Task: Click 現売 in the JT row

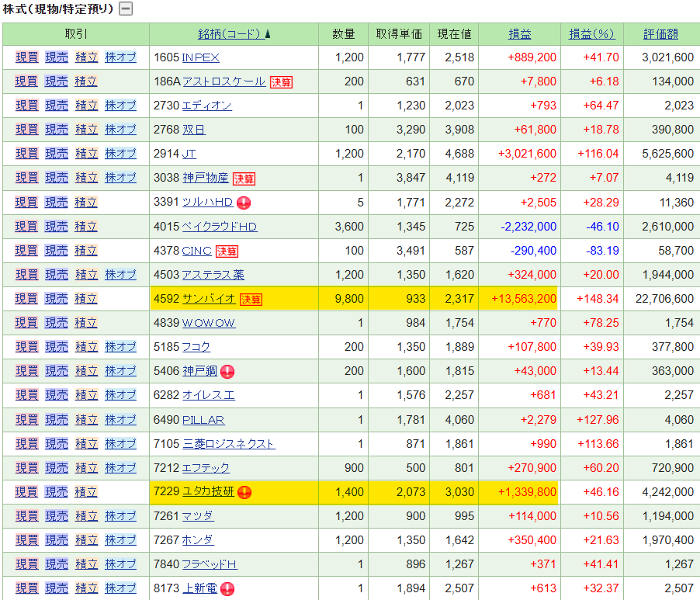Action: [57, 154]
